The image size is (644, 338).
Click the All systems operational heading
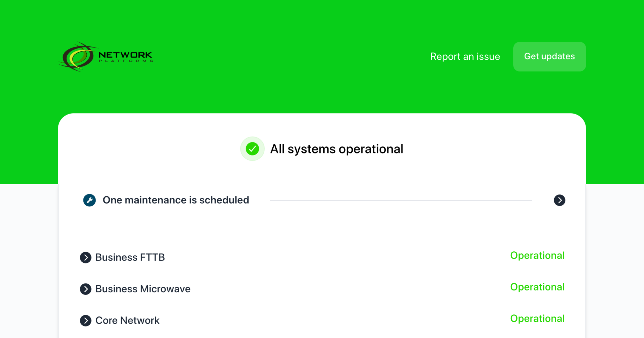(336, 149)
